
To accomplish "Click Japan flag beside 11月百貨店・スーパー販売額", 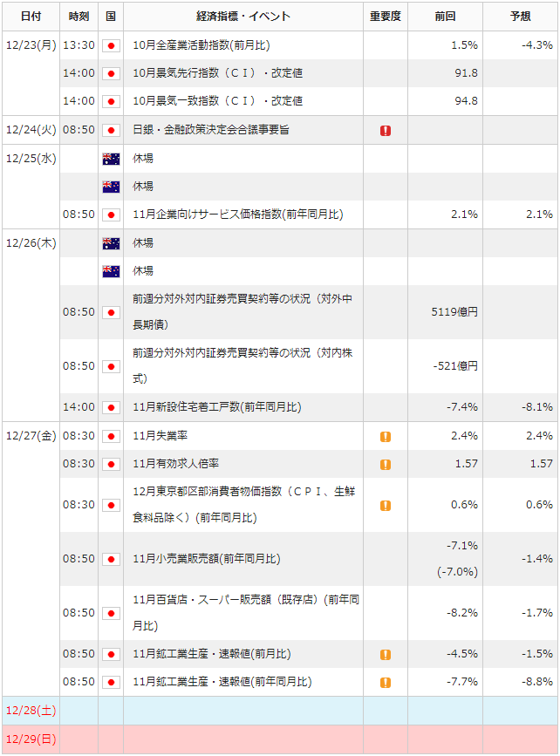I will [x=111, y=613].
